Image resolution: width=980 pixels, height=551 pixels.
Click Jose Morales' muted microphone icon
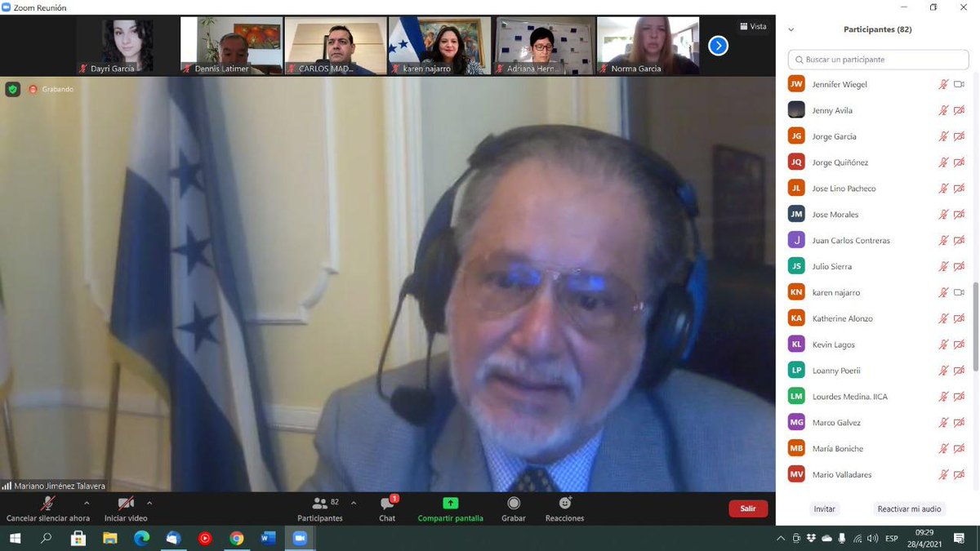coord(943,214)
